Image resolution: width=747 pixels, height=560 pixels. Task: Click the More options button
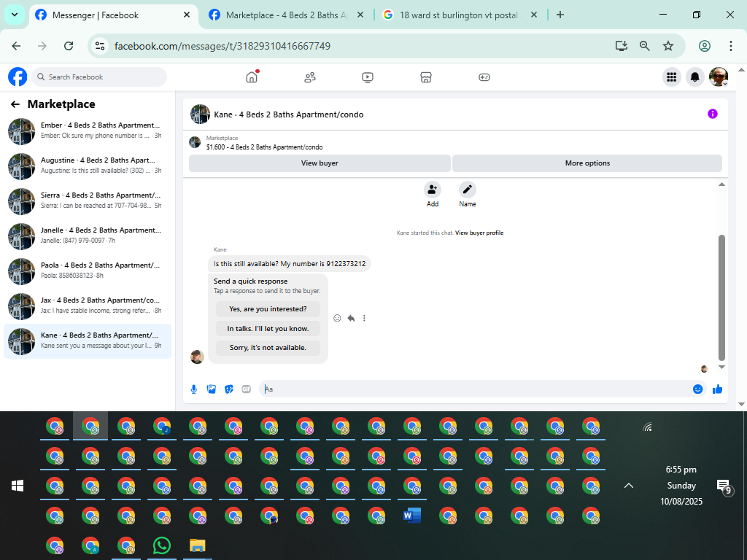(x=587, y=163)
